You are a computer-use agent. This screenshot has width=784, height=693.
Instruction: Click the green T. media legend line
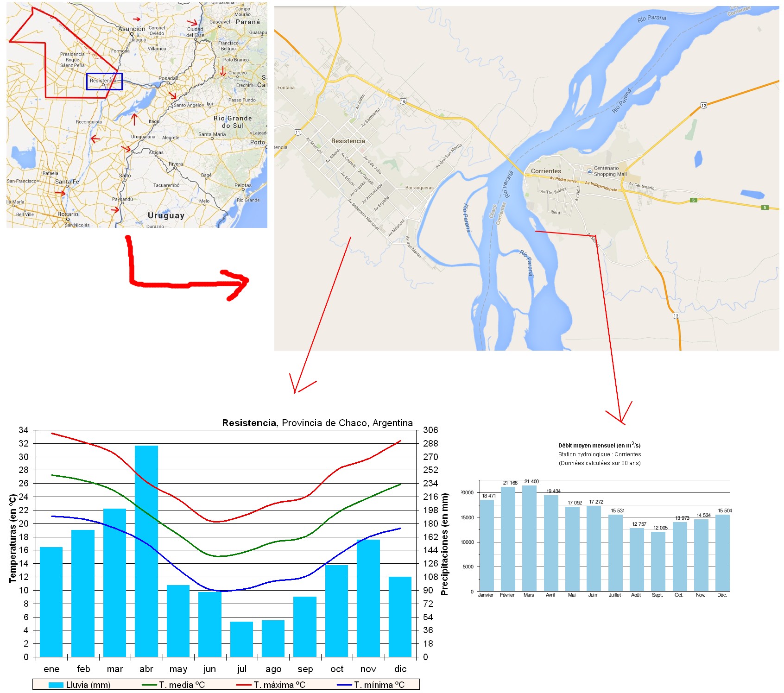click(150, 685)
